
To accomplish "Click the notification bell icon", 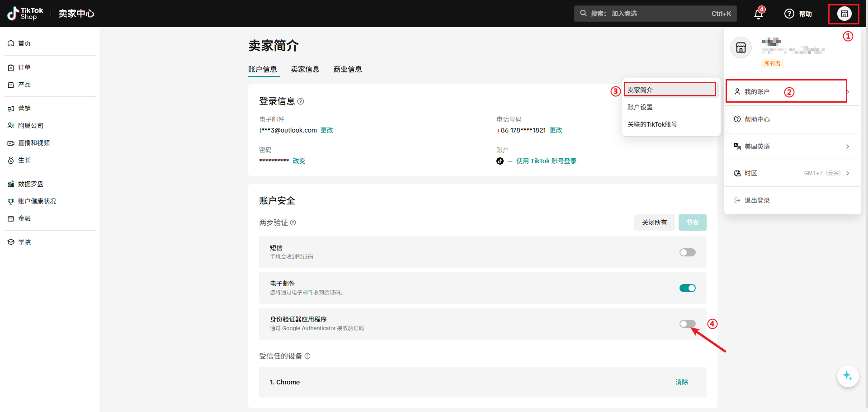I will [x=759, y=14].
